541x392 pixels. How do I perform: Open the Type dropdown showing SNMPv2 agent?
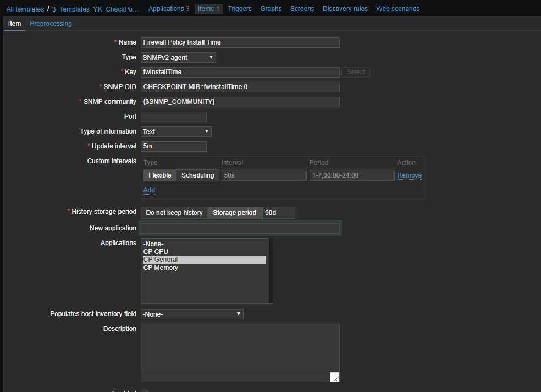point(178,57)
